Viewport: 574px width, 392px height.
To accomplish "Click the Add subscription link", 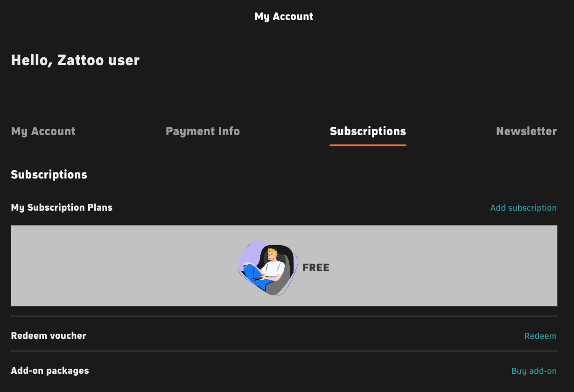I will (x=523, y=208).
